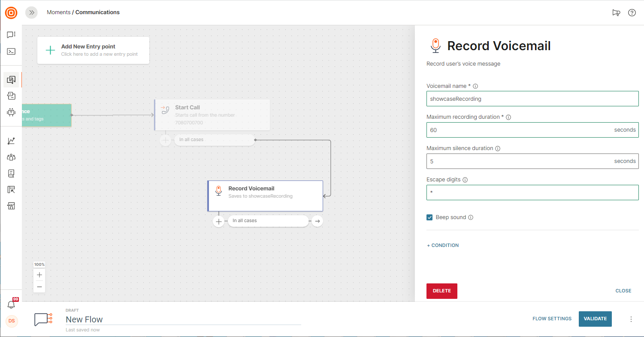The width and height of the screenshot is (644, 337).
Task: Click Moments in the breadcrumb
Action: pyautogui.click(x=58, y=12)
